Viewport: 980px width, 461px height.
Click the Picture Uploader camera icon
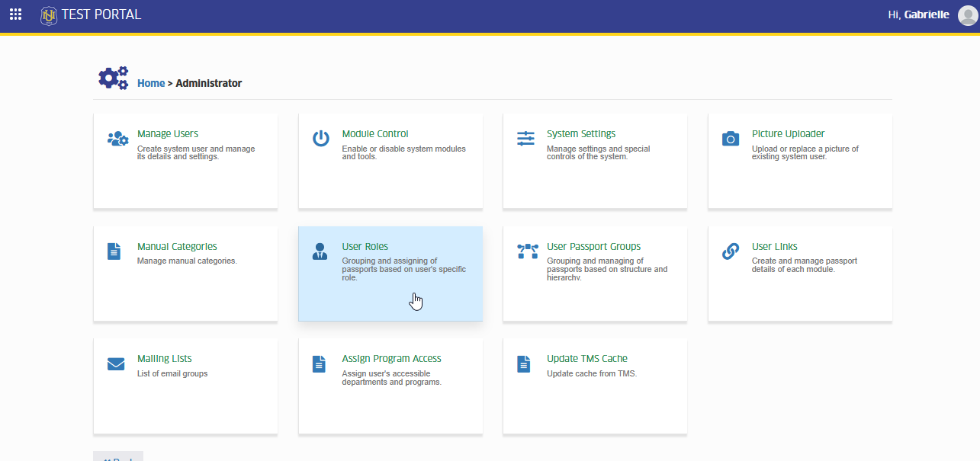[x=731, y=139]
